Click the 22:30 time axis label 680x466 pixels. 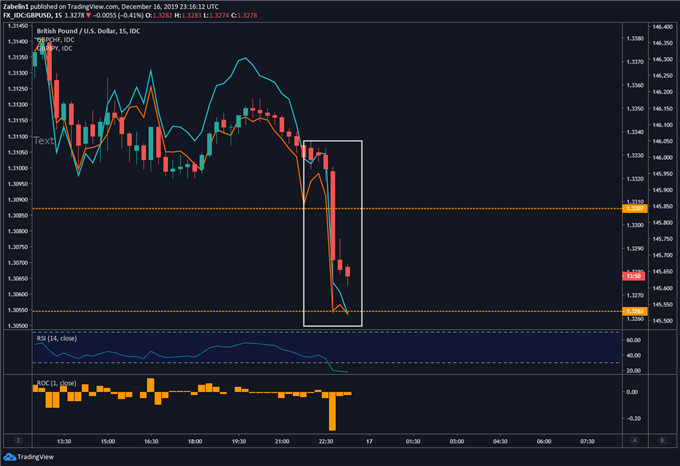326,441
